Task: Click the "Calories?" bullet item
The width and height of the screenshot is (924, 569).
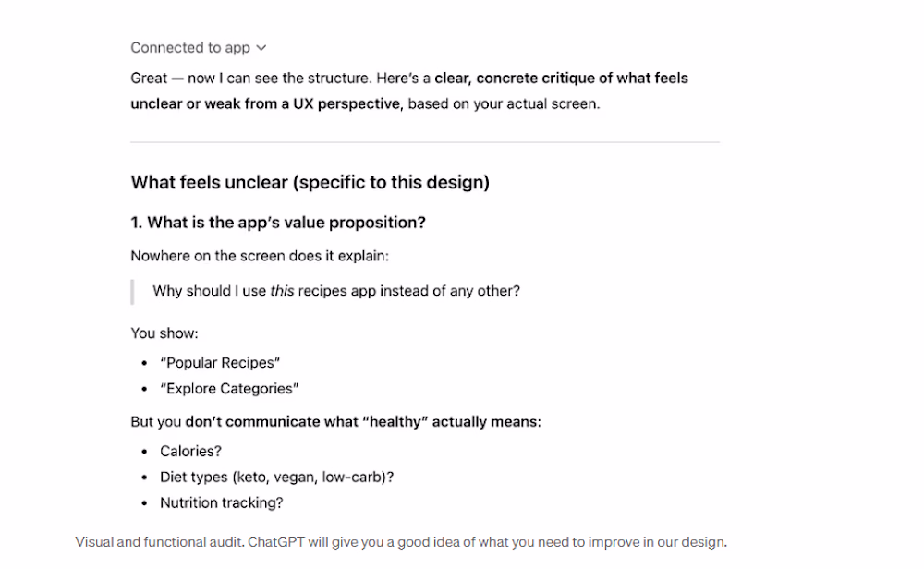Action: 190,452
